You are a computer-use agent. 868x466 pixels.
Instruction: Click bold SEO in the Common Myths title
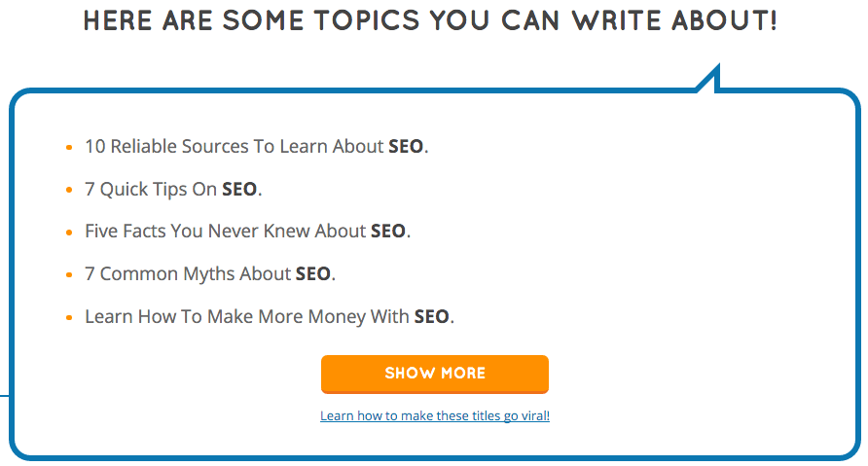pyautogui.click(x=313, y=274)
